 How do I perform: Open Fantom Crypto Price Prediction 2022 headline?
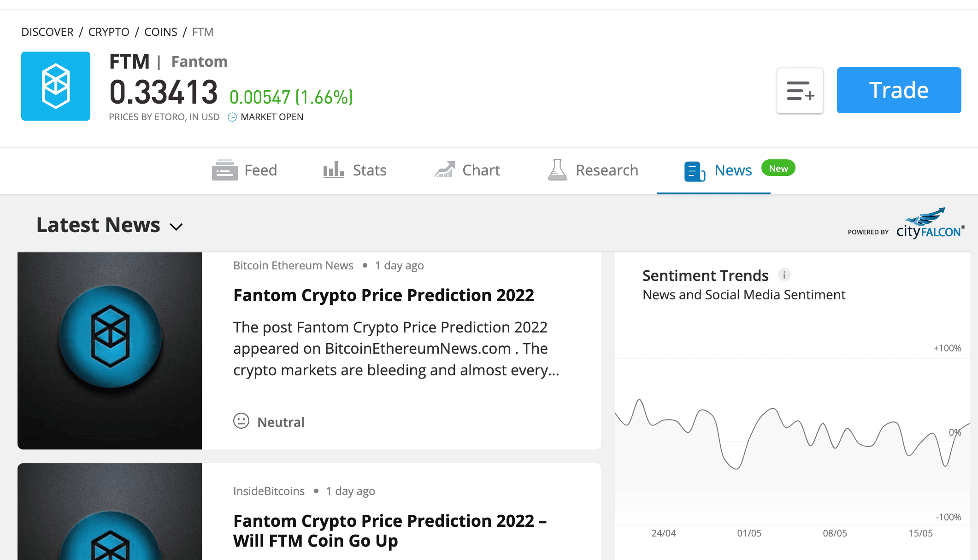tap(383, 295)
